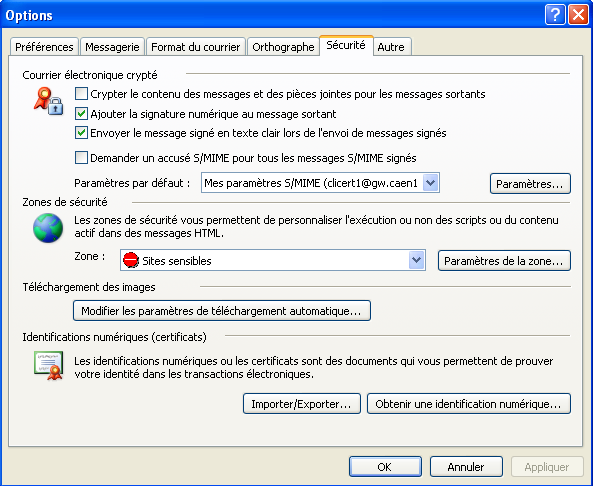
Task: Click the encrypted mail certificate lock icon
Action: 48,101
